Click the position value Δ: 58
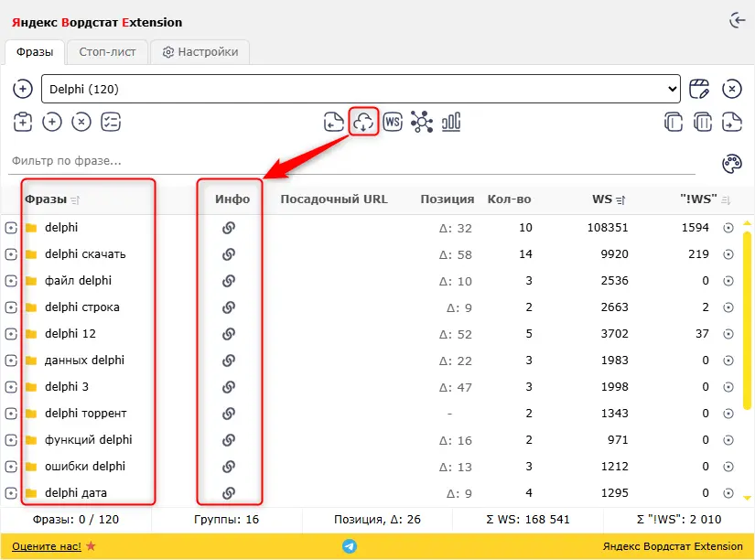This screenshot has height=560, width=755. pyautogui.click(x=455, y=254)
